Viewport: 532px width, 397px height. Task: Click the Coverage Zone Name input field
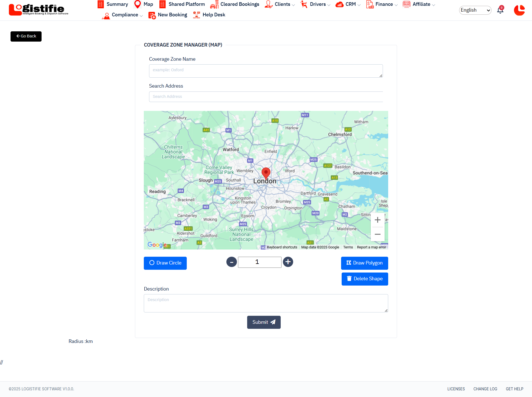pyautogui.click(x=266, y=71)
